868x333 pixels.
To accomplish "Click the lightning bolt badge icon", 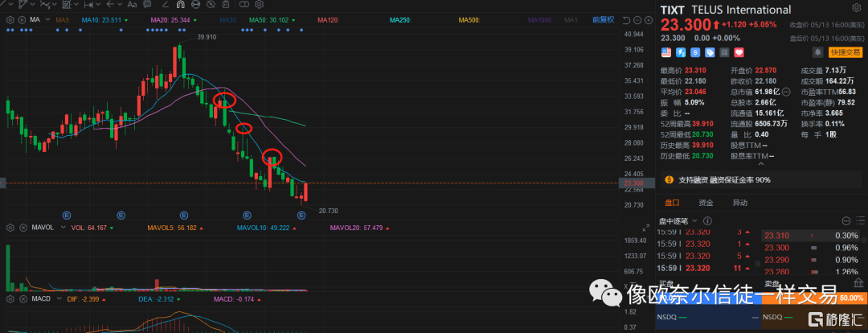I will pos(681,52).
